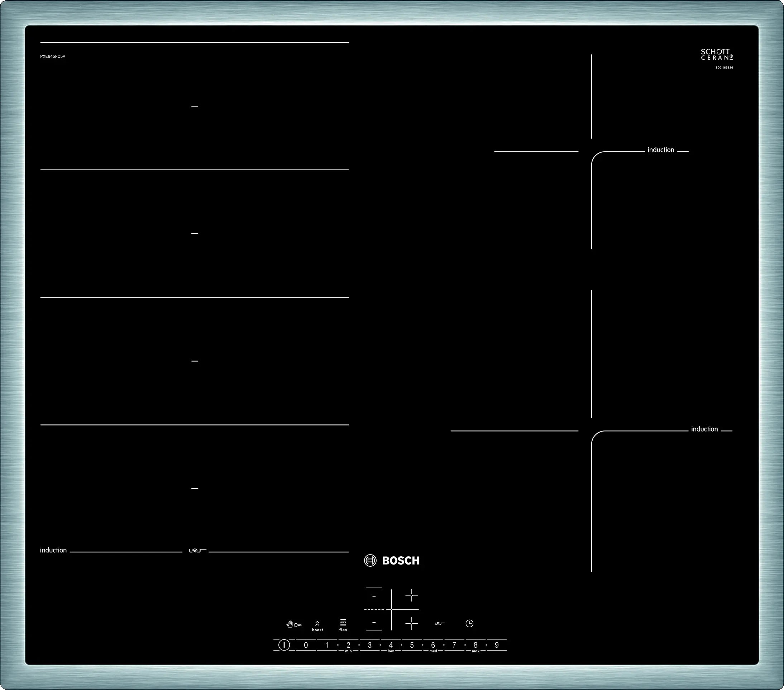
Task: Choose level 2 marked min
Action: [x=348, y=646]
